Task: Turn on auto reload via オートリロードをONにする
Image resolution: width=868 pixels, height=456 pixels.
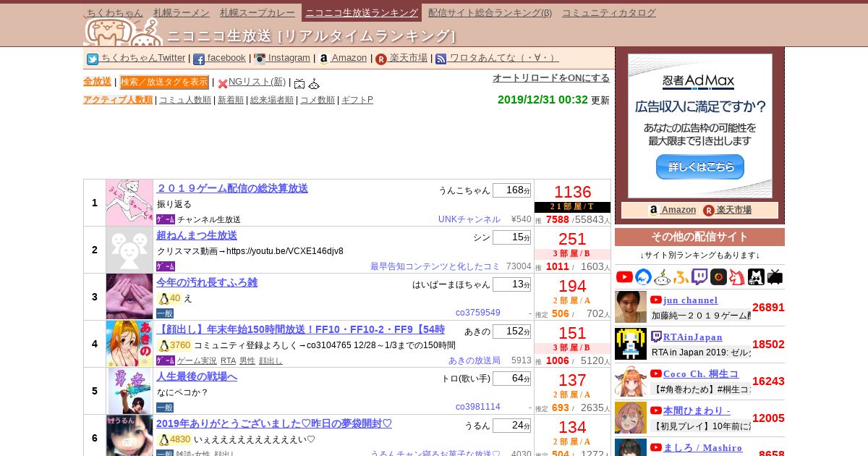Action: pos(551,77)
